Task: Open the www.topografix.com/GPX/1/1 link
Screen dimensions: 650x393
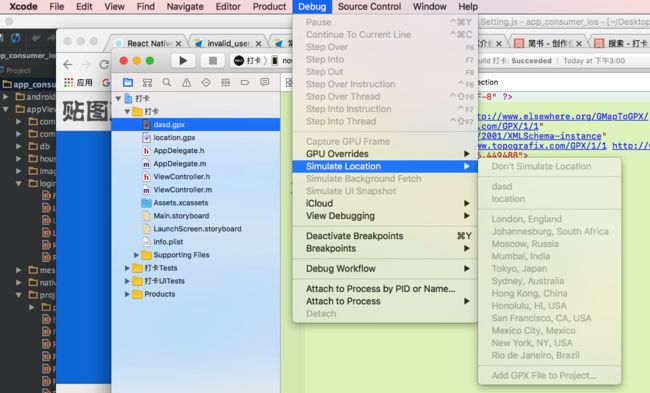Action: click(541, 146)
